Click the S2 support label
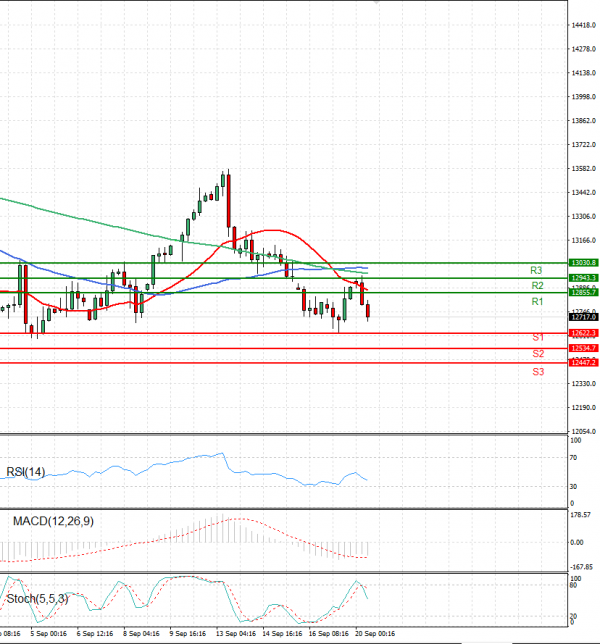 (x=538, y=354)
